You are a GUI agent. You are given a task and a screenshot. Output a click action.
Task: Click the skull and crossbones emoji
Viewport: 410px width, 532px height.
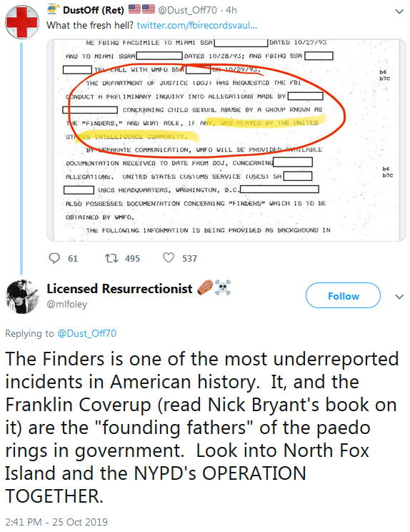point(223,287)
